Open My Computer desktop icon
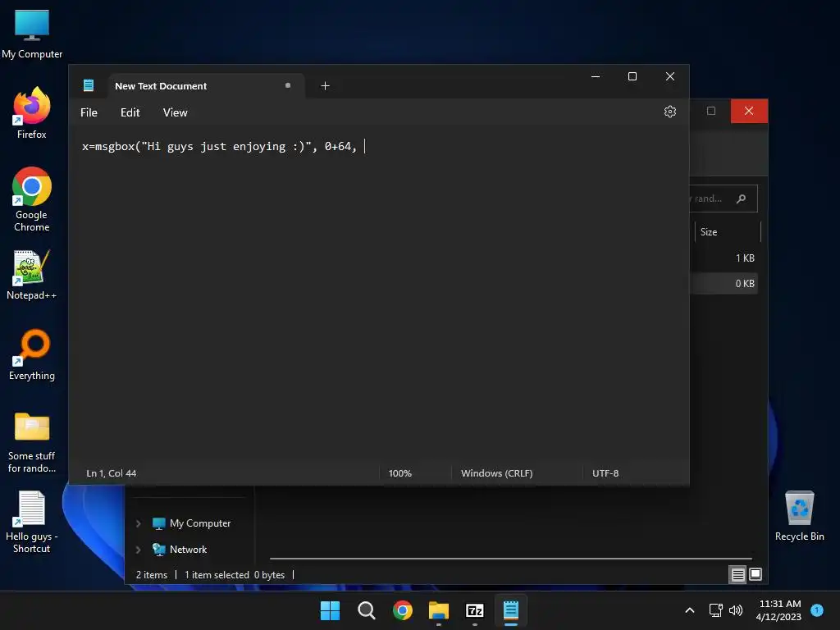 click(x=32, y=34)
